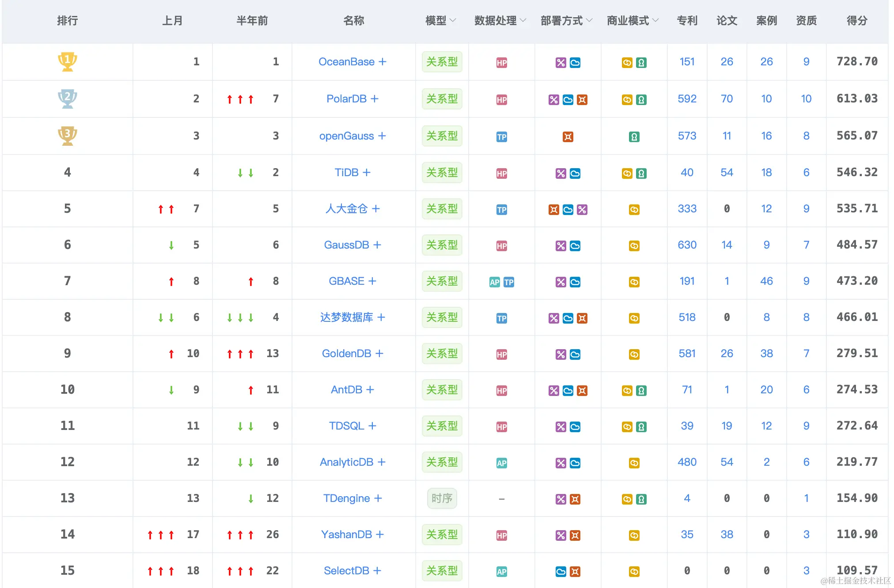This screenshot has height=588, width=894.
Task: Click the 得分 column header
Action: coord(856,20)
